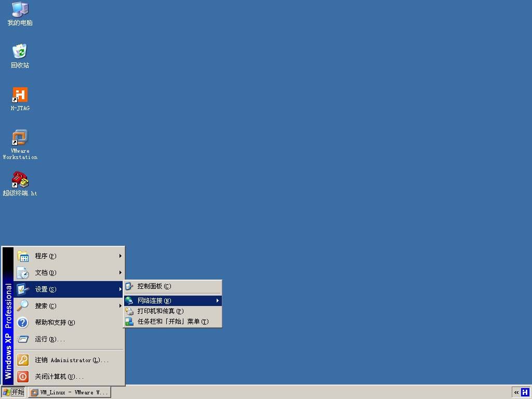Click the red 关闭计算机 power icon

click(x=23, y=377)
